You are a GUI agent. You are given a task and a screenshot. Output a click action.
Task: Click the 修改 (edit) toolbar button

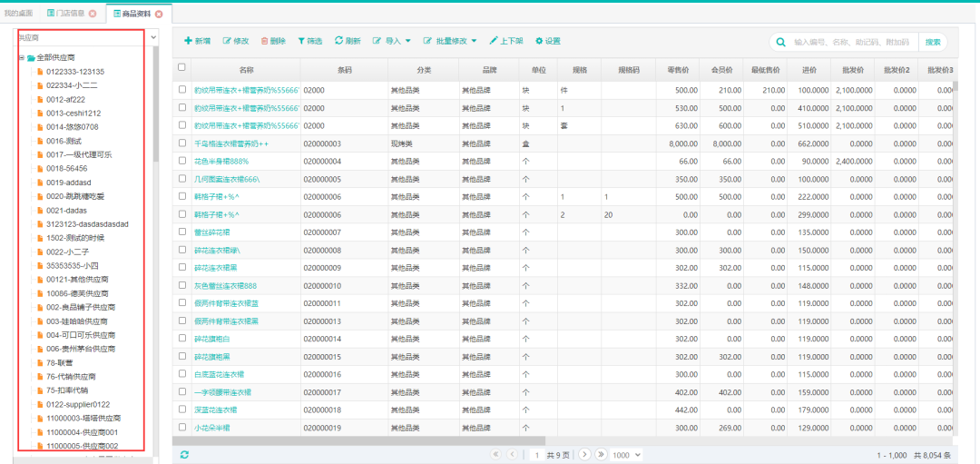coord(236,41)
